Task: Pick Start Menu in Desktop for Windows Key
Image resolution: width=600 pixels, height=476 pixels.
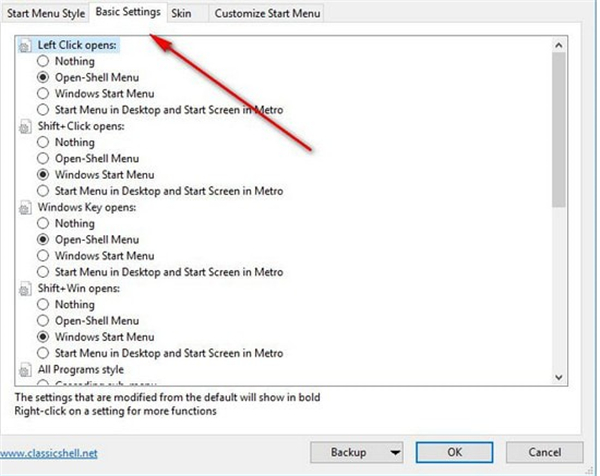Action: pos(43,272)
